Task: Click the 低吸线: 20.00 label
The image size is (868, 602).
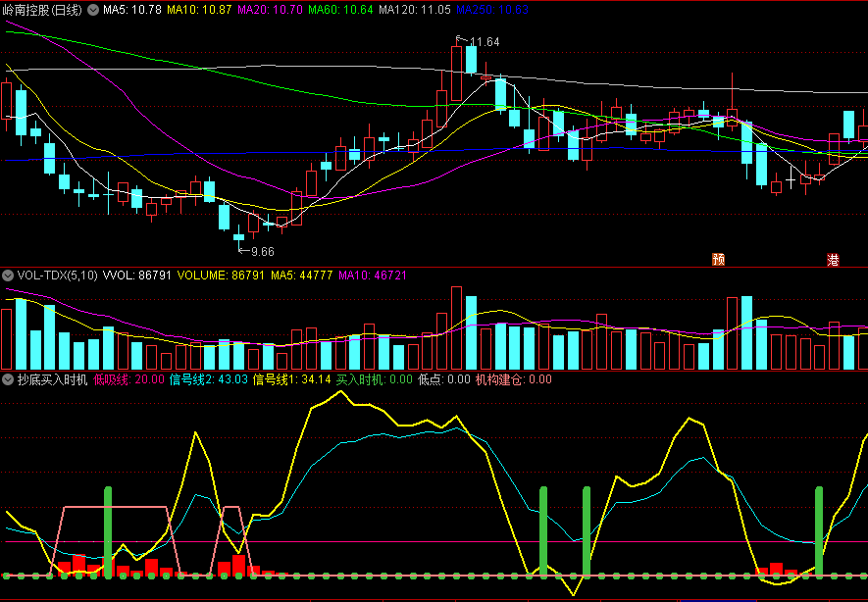Action: 129,379
